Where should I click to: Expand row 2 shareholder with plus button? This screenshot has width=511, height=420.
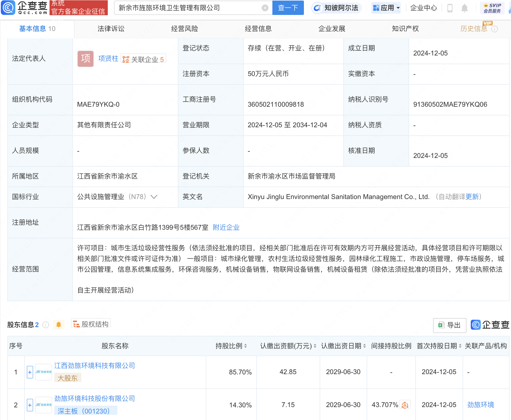click(x=30, y=405)
